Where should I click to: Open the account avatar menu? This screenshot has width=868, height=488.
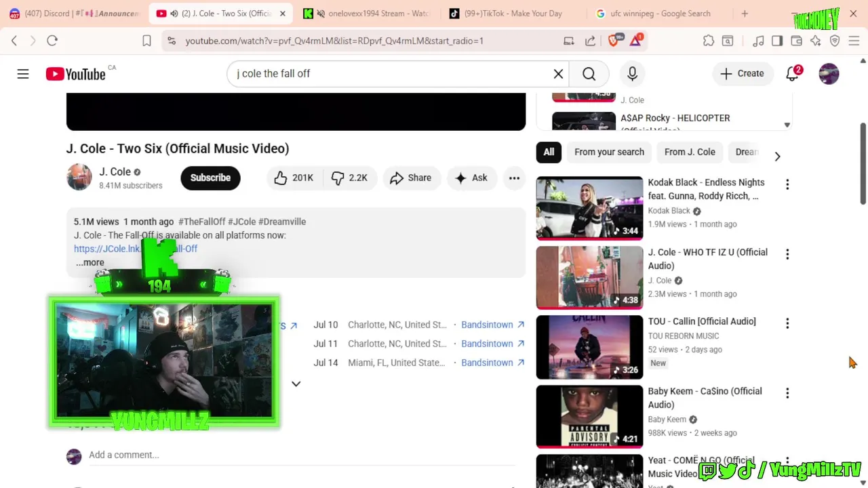tap(829, 73)
